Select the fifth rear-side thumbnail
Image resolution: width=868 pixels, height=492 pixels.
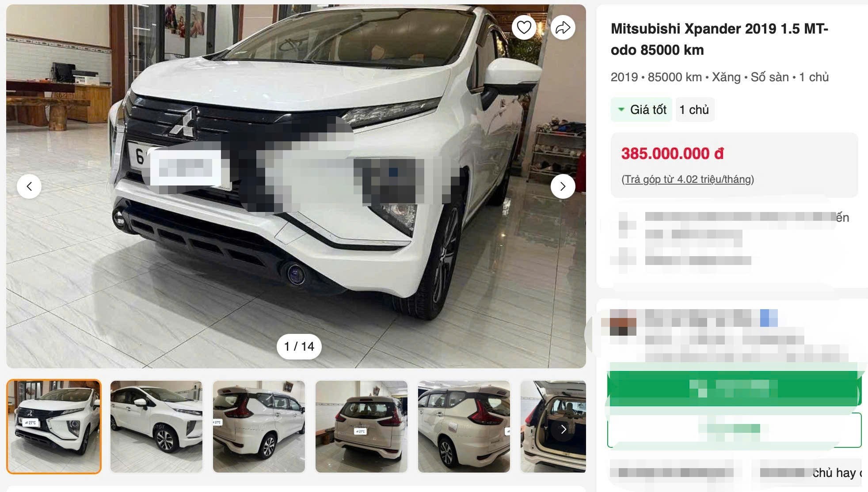(x=464, y=427)
